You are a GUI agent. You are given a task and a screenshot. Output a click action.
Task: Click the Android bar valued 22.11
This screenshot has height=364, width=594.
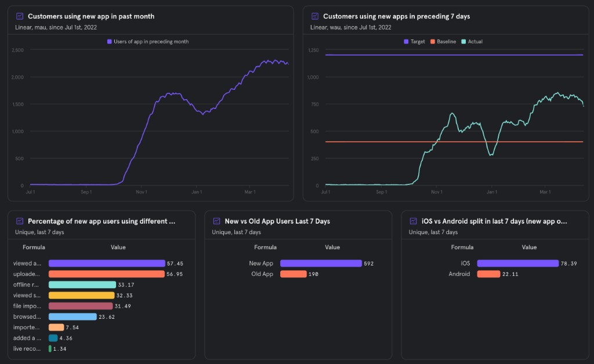click(488, 274)
